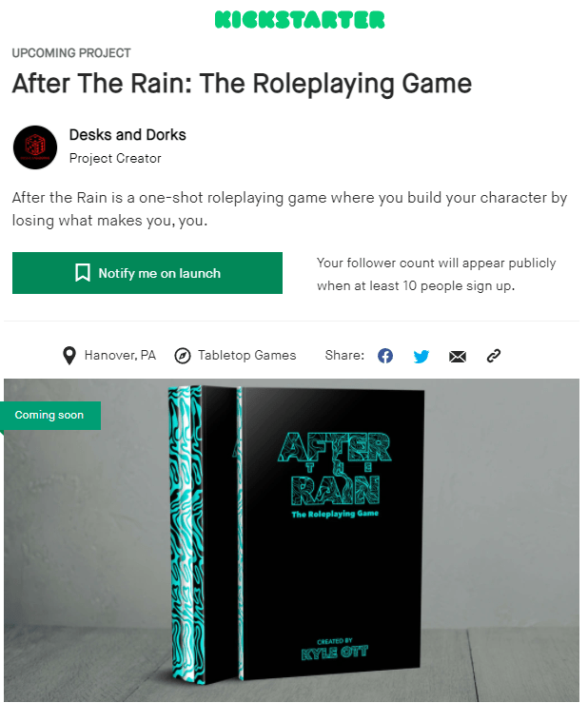The height and width of the screenshot is (722, 588).
Task: Share project on Twitter
Action: [x=421, y=357]
